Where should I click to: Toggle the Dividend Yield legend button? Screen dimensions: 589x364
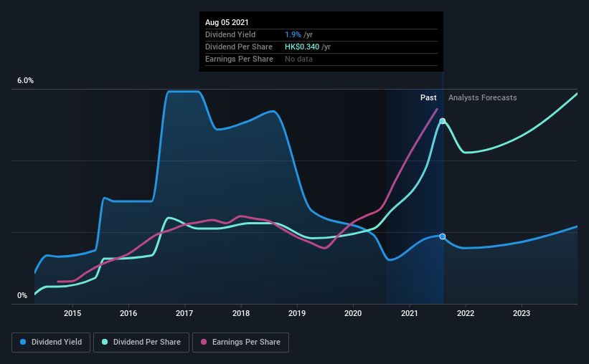(x=51, y=343)
